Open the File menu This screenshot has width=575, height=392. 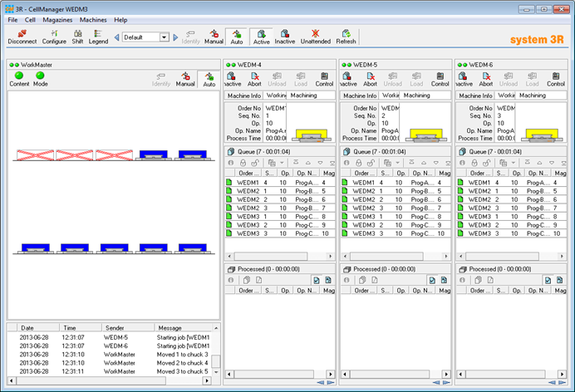point(12,20)
